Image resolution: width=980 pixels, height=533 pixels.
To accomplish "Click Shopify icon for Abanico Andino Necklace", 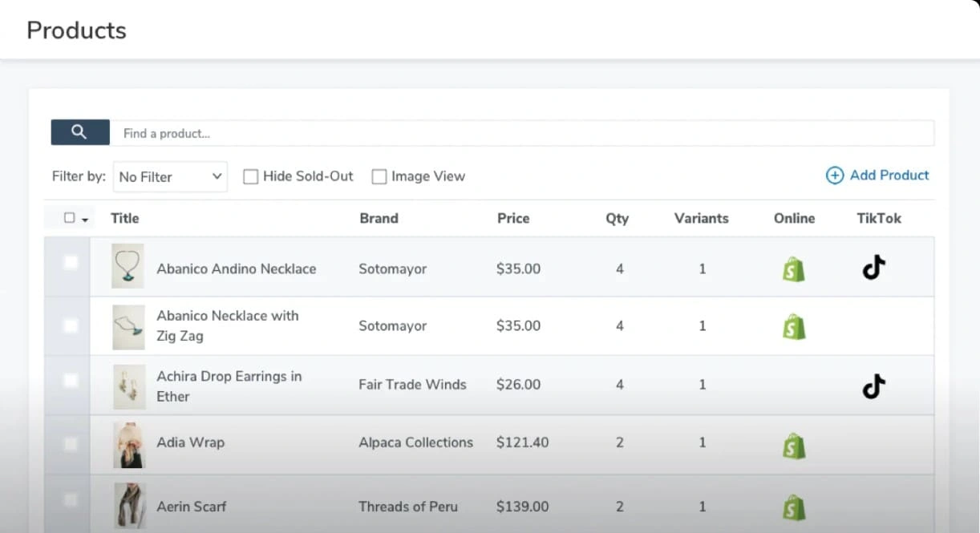I will click(x=794, y=269).
